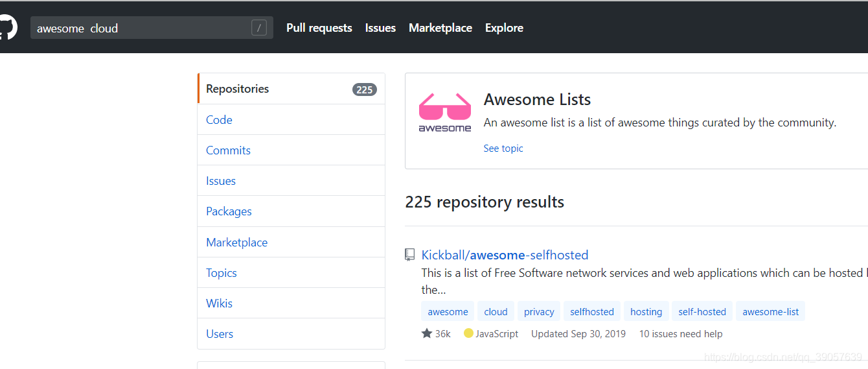
Task: Open the Kickball/awesome-selfhosted repository link
Action: click(505, 255)
